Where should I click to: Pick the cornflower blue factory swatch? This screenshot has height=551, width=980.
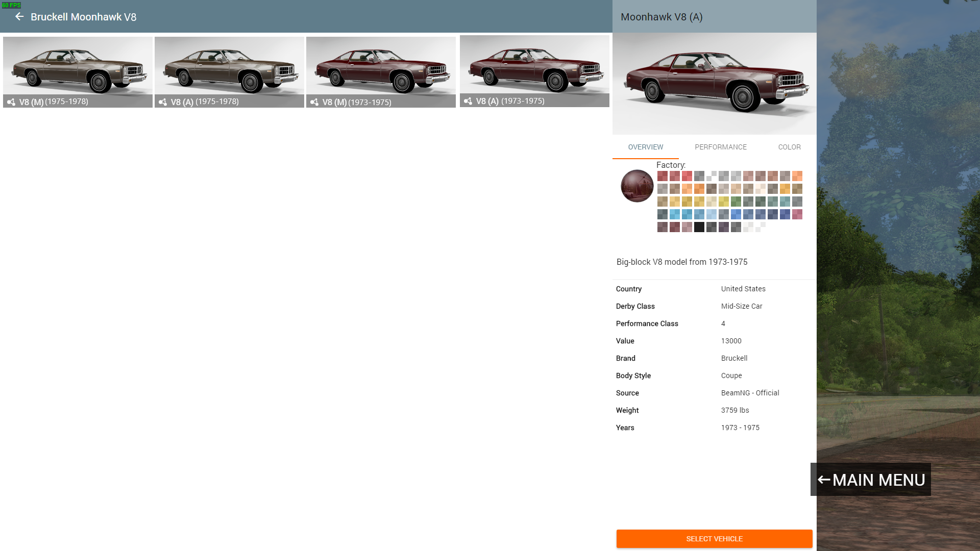736,214
